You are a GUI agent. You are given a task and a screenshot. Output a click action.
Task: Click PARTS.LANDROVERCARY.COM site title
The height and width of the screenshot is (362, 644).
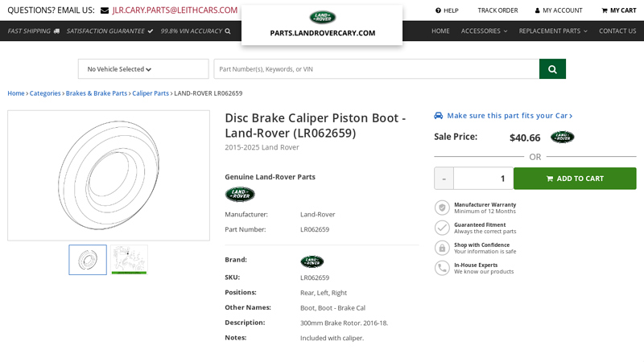point(323,33)
